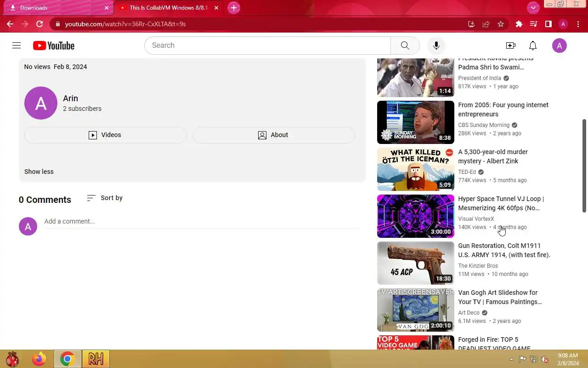Image resolution: width=588 pixels, height=368 pixels.
Task: Open the RH app in taskbar
Action: pos(96,359)
